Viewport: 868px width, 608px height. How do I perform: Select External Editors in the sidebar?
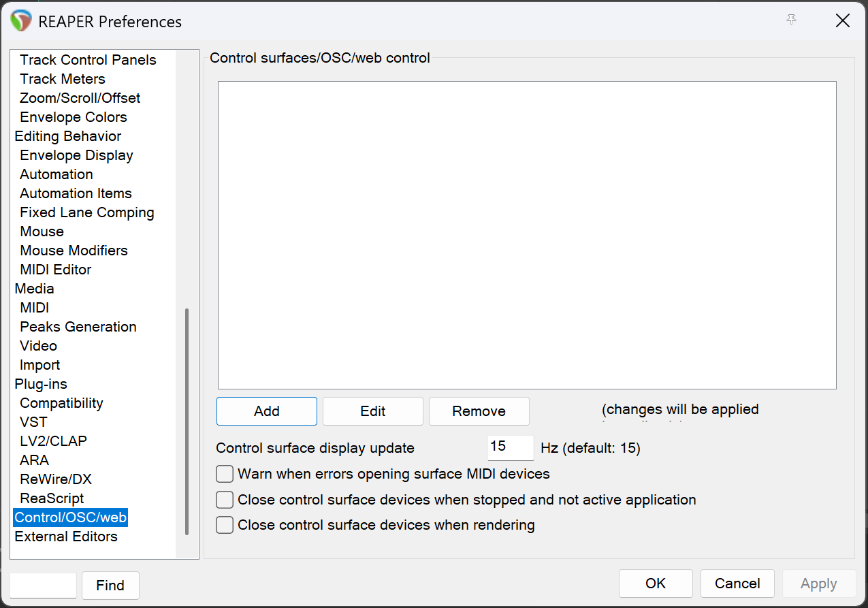[66, 537]
